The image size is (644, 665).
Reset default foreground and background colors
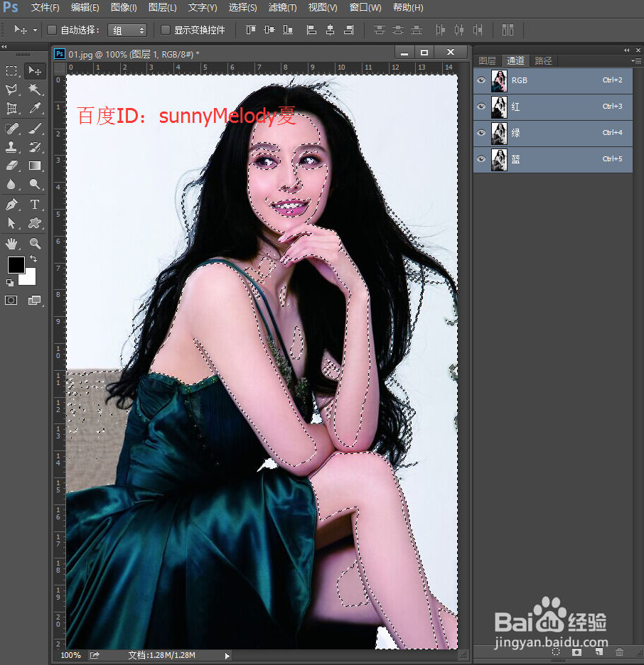(9, 283)
